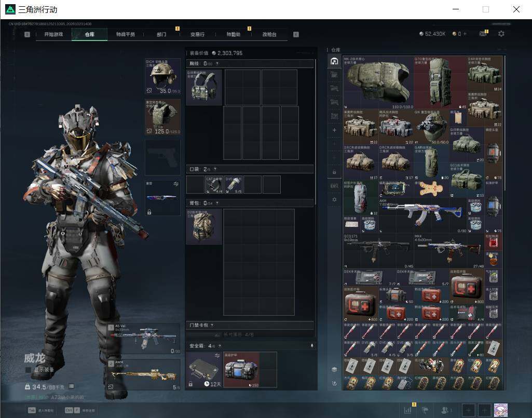Open the settings gear in the top bar

click(501, 34)
